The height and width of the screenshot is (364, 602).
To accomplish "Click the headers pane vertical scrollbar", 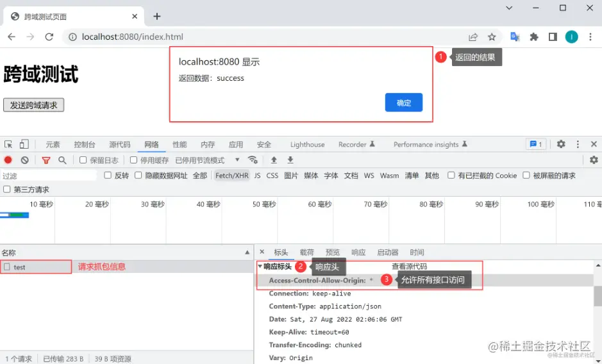I will [598, 295].
